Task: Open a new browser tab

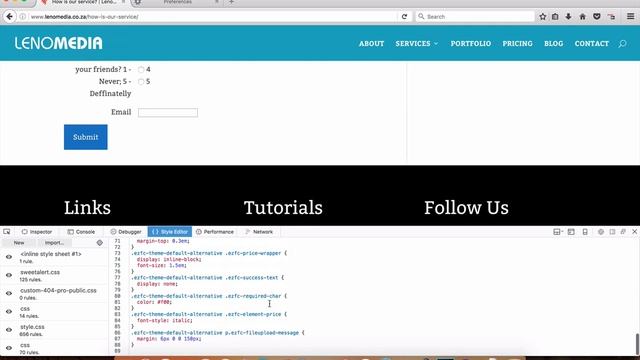Action: pyautogui.click(x=231, y=2)
